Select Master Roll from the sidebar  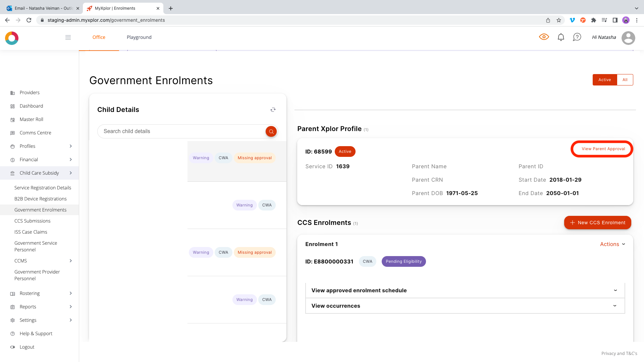tap(31, 119)
